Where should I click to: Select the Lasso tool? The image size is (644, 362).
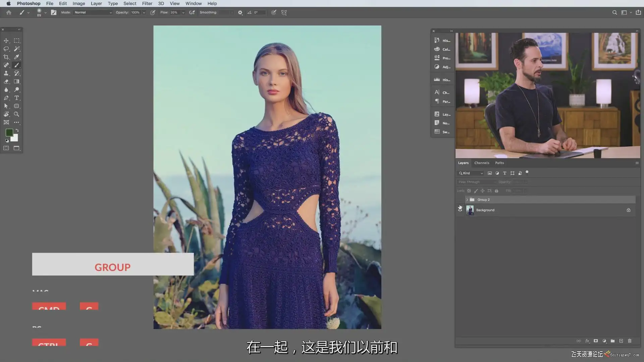pos(6,49)
